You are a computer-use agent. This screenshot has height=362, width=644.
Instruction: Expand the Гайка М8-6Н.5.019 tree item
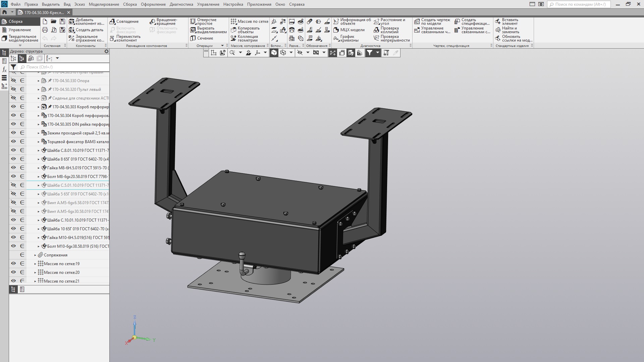(x=39, y=168)
